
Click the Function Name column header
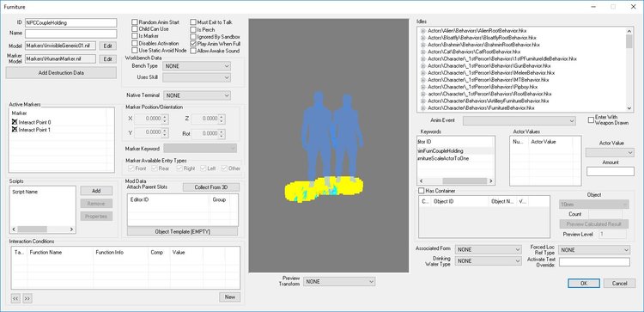[x=60, y=253]
